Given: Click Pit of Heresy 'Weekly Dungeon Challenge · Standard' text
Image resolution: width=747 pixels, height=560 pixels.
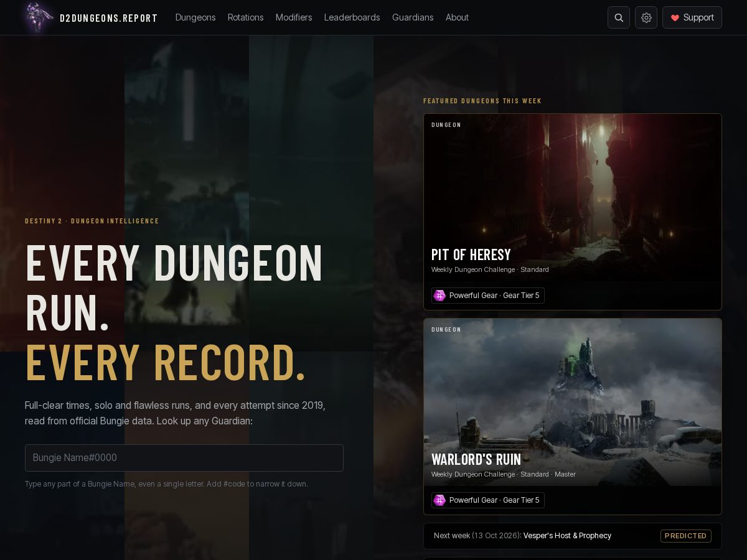Looking at the screenshot, I should coord(490,269).
